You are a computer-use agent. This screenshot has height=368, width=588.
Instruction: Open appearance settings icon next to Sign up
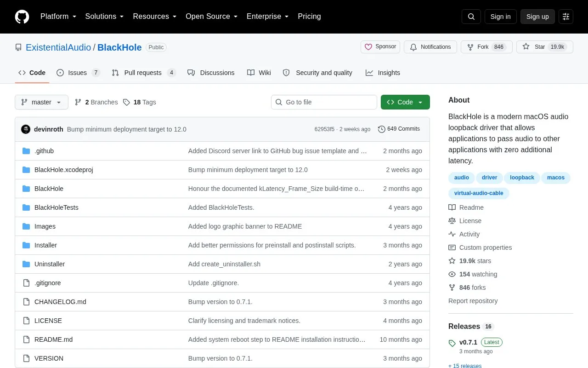[x=566, y=17]
